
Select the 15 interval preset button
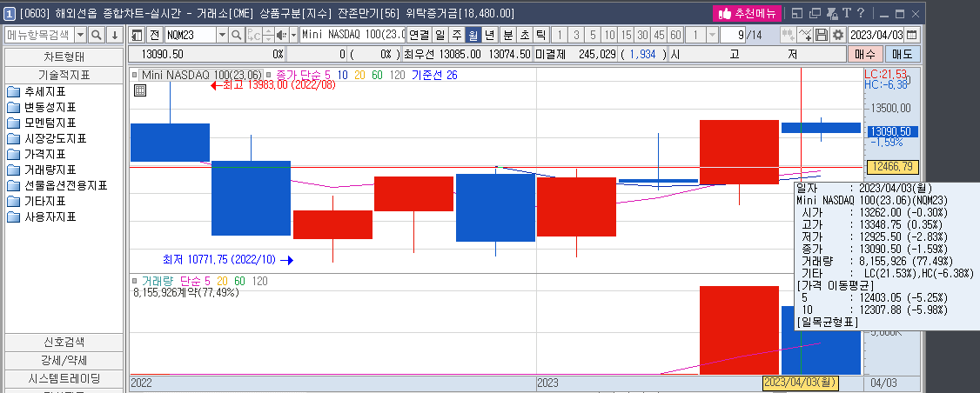tap(627, 35)
